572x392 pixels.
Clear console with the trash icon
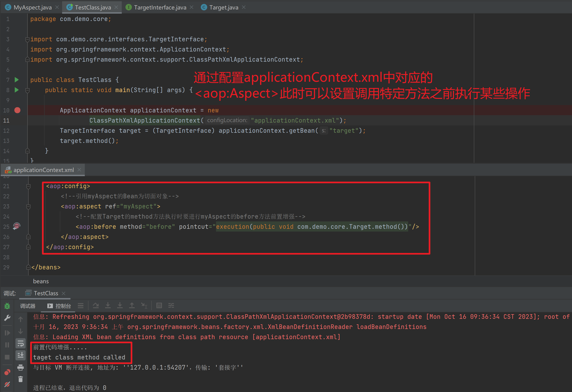click(20, 379)
